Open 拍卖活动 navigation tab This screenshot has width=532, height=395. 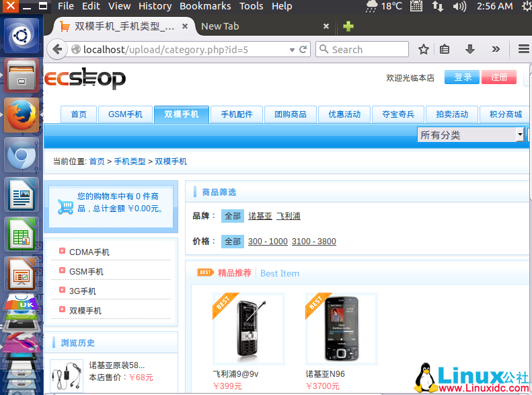click(x=452, y=114)
